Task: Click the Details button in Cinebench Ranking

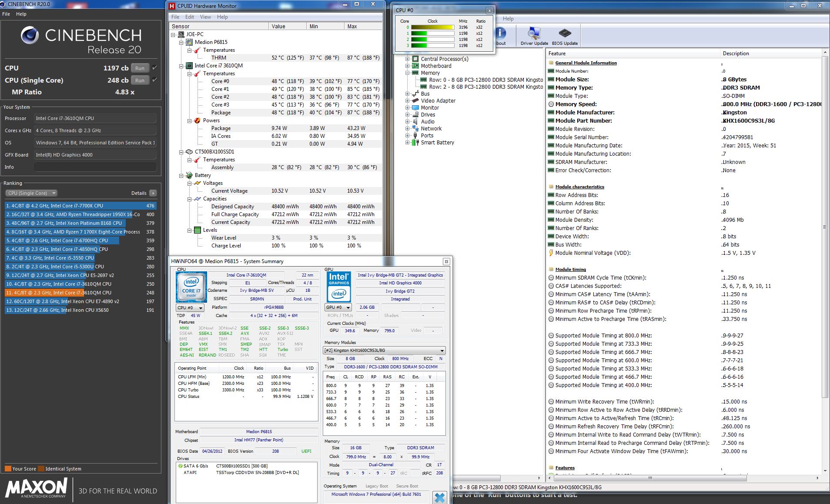Action: [153, 193]
